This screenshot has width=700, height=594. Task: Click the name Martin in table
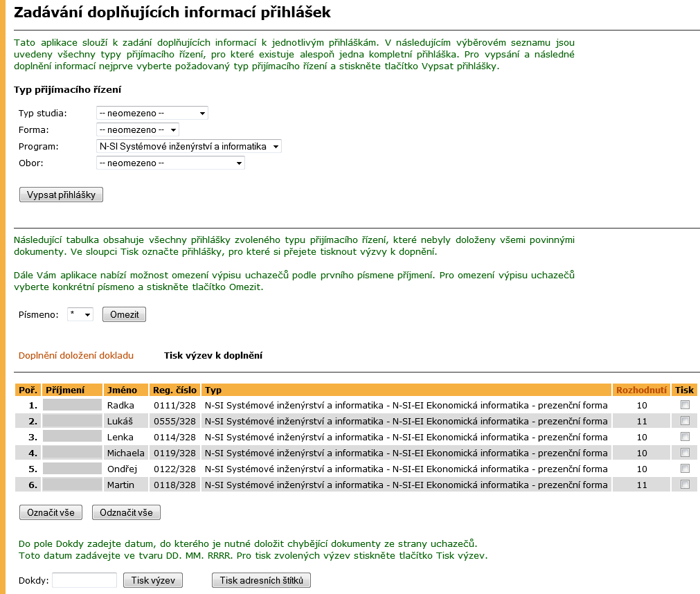point(120,485)
